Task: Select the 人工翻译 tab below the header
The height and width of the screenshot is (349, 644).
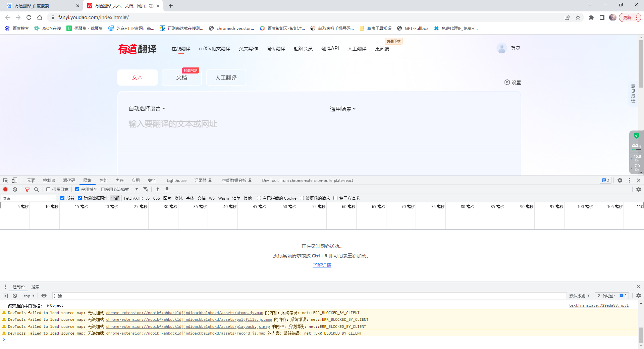Action: 226,78
